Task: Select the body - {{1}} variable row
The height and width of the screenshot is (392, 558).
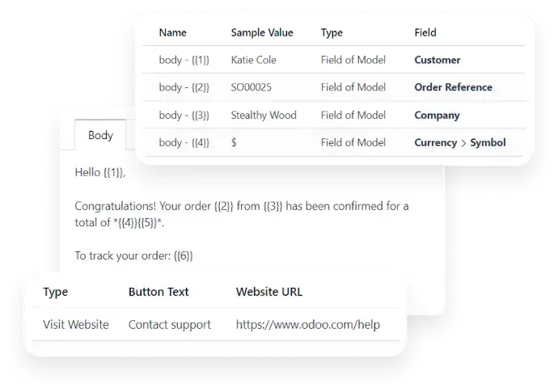Action: [x=184, y=60]
